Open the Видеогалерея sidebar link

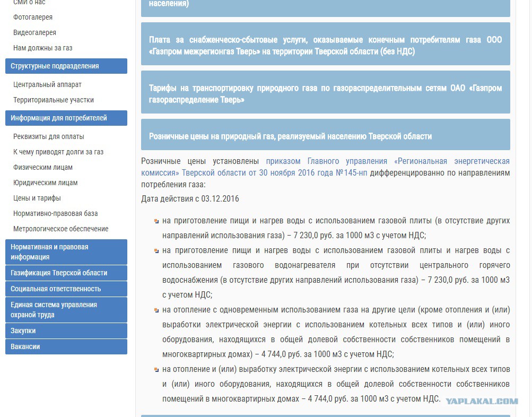pos(34,32)
